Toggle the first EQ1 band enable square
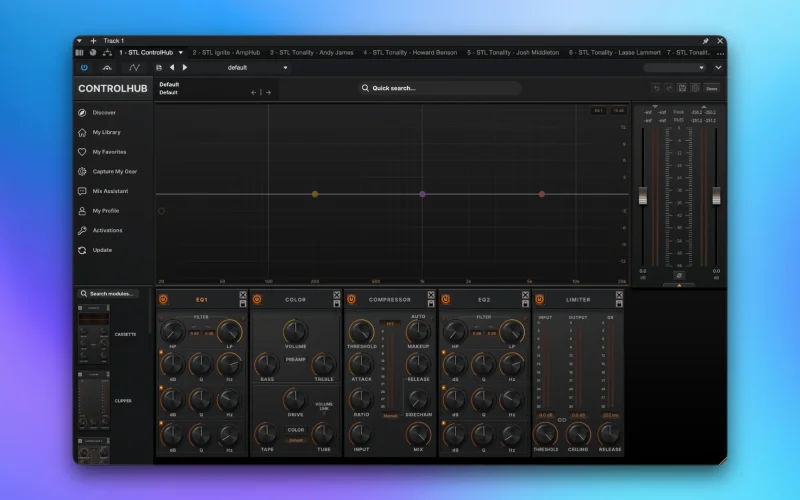The width and height of the screenshot is (800, 500). (161, 353)
